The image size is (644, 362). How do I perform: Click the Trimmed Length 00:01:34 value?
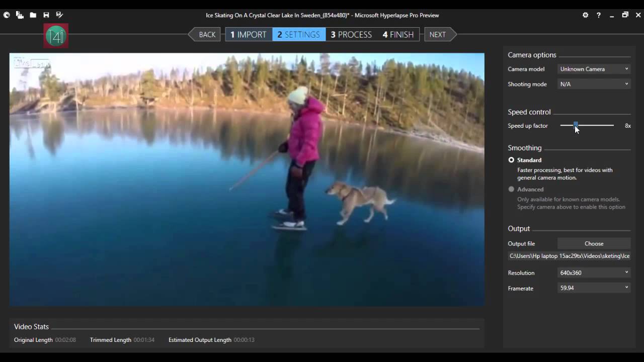tap(144, 340)
